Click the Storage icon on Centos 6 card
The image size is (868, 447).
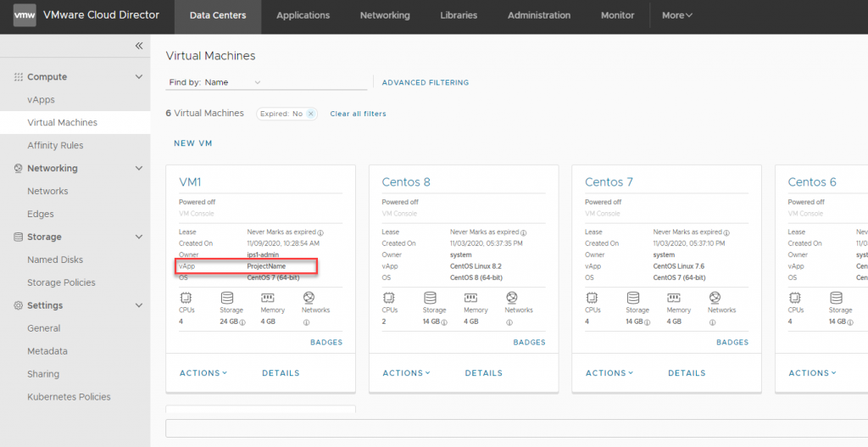(x=836, y=298)
